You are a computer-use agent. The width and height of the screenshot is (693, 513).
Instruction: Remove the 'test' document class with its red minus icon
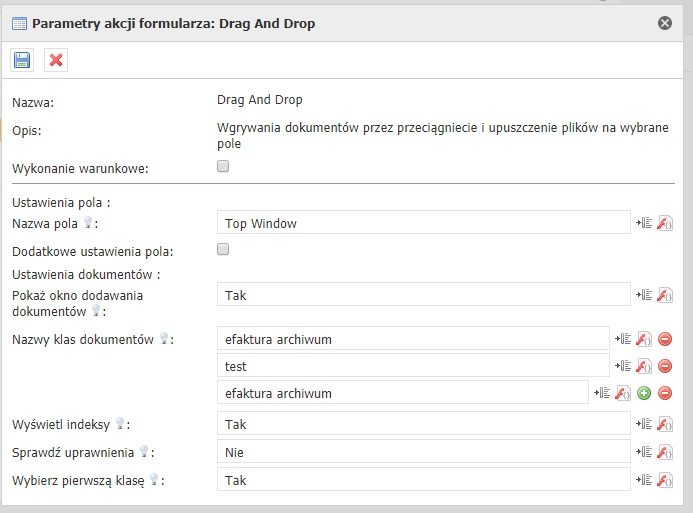(665, 367)
